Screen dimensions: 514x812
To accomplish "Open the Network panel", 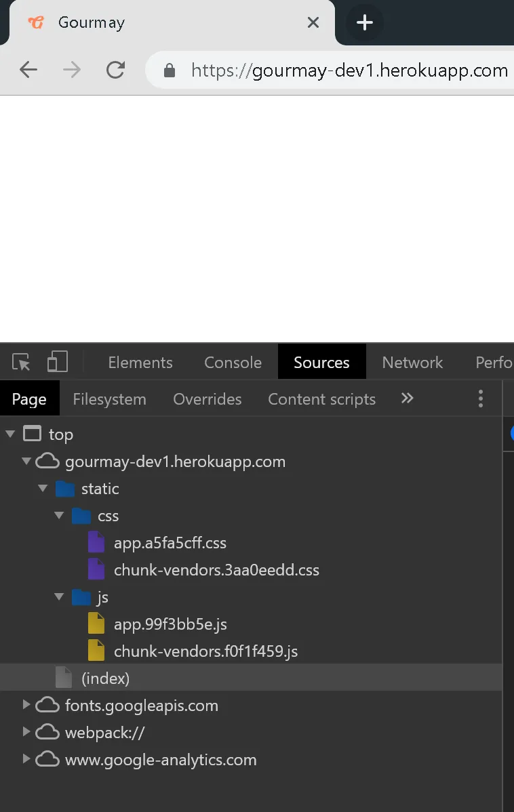I will click(x=412, y=362).
